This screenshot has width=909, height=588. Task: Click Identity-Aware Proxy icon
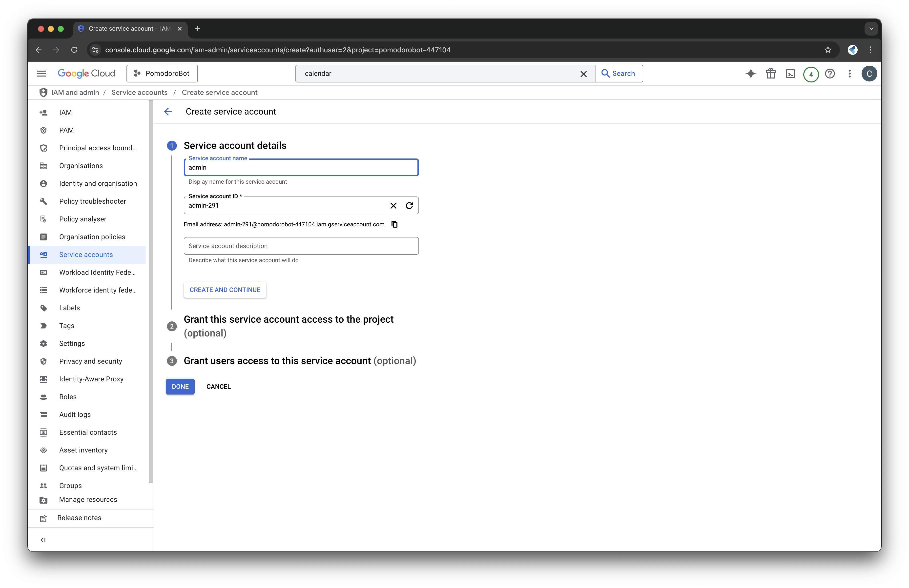[43, 379]
